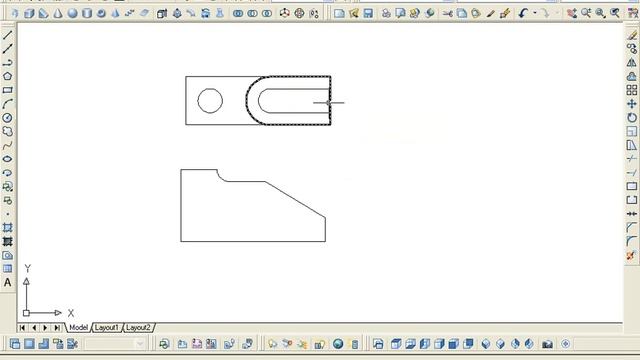Click the Union boolean icon
Viewport: 640px width, 360px height.
click(x=238, y=13)
